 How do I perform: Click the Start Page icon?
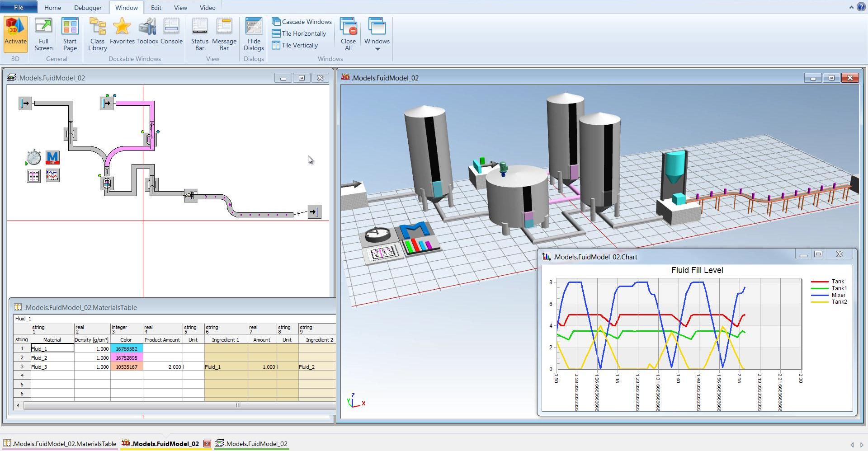tap(70, 34)
